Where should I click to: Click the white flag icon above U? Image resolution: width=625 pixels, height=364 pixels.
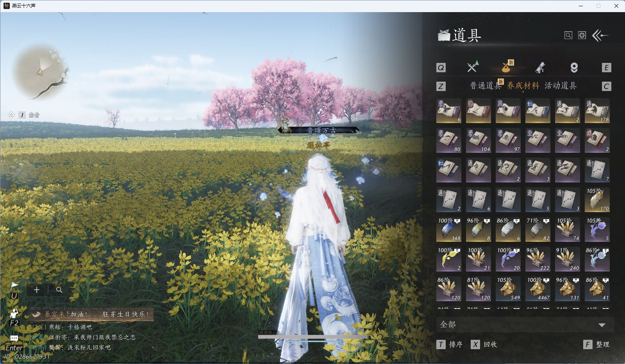coord(14,286)
